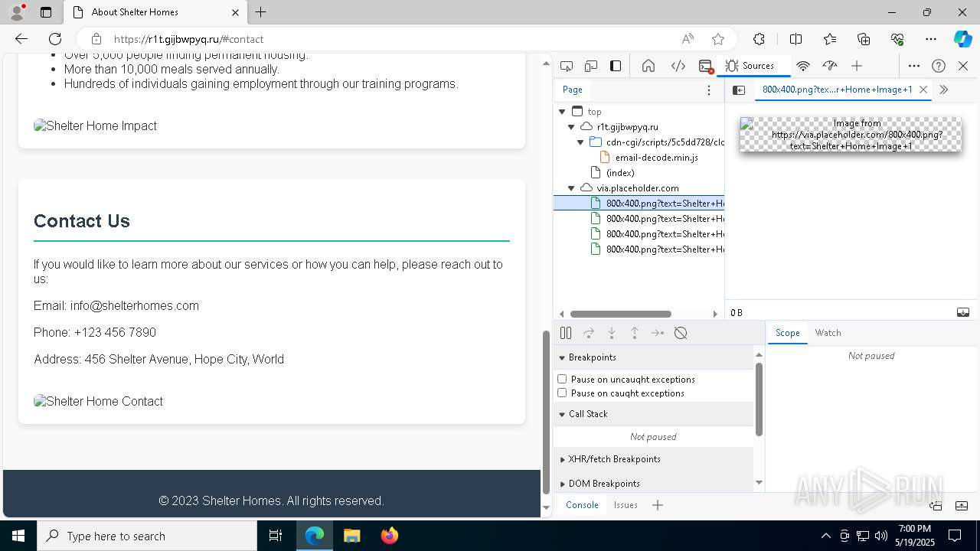The height and width of the screenshot is (551, 980).
Task: Collapse via.placeholder.com domain node
Action: click(x=571, y=188)
